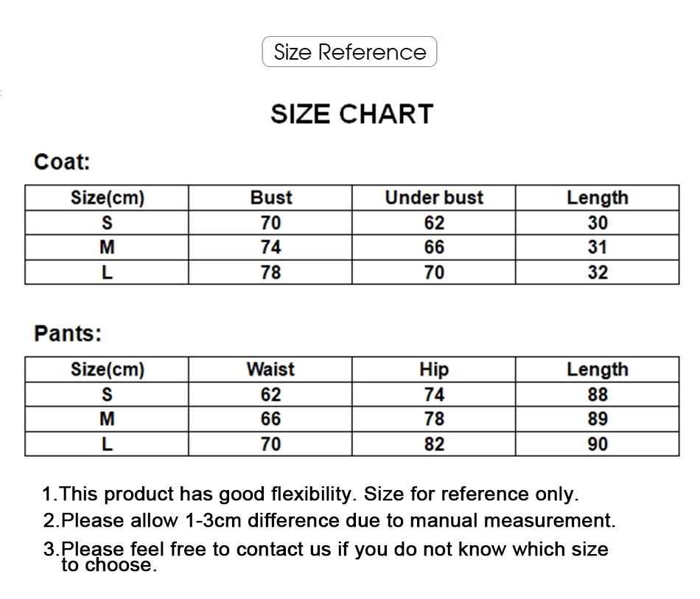The height and width of the screenshot is (599, 700).
Task: Click the manual measurement note
Action: (x=329, y=521)
